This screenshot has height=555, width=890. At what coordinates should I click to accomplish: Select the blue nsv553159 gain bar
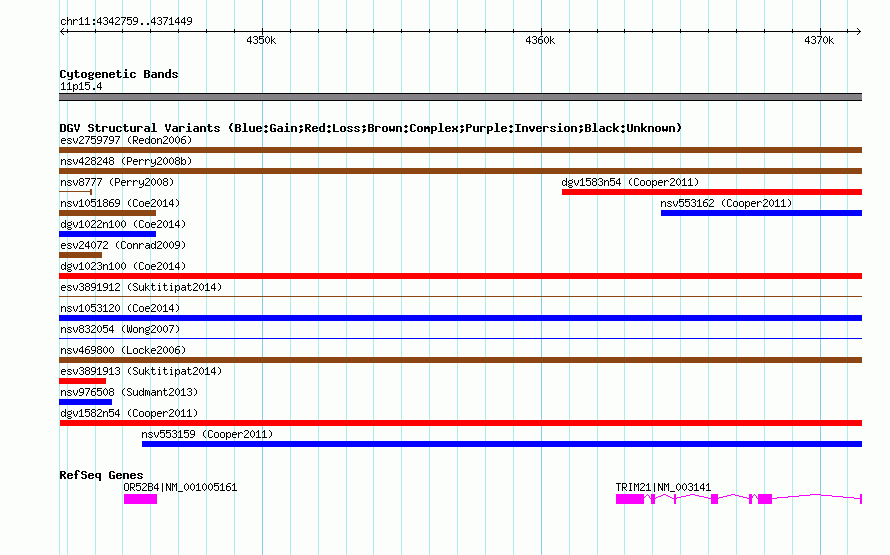(502, 444)
